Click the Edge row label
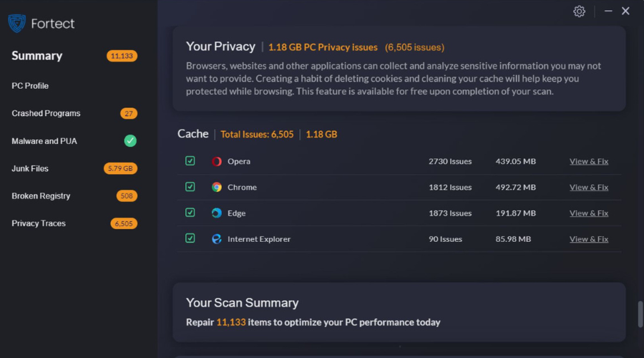The width and height of the screenshot is (644, 358). 237,213
